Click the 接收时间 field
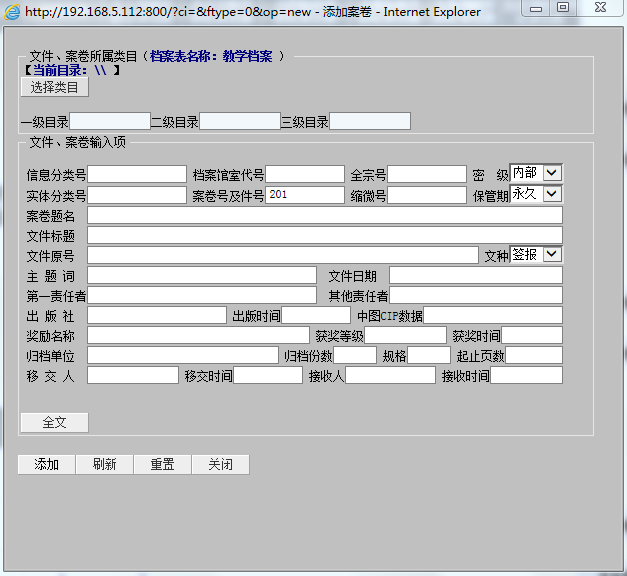 (x=526, y=375)
